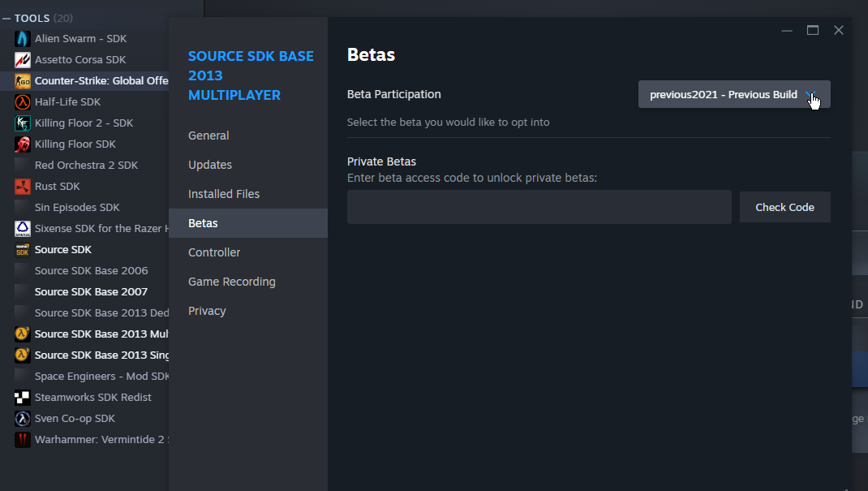Click the Alien Swarm - SDK icon

point(22,39)
